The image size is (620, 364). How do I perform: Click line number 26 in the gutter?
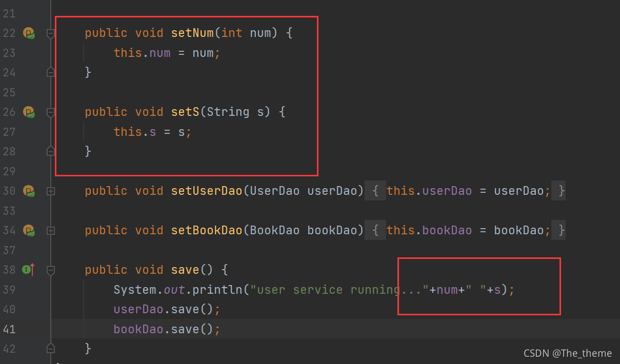click(9, 112)
